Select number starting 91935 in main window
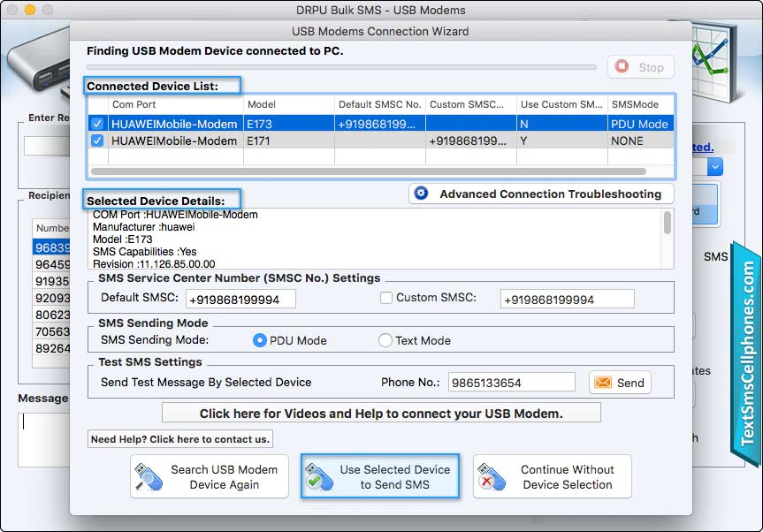The height and width of the screenshot is (532, 763). click(x=51, y=281)
